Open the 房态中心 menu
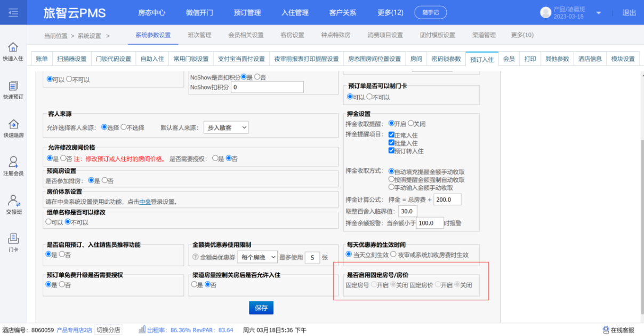Viewport: 644px width, 336px height. 151,12
